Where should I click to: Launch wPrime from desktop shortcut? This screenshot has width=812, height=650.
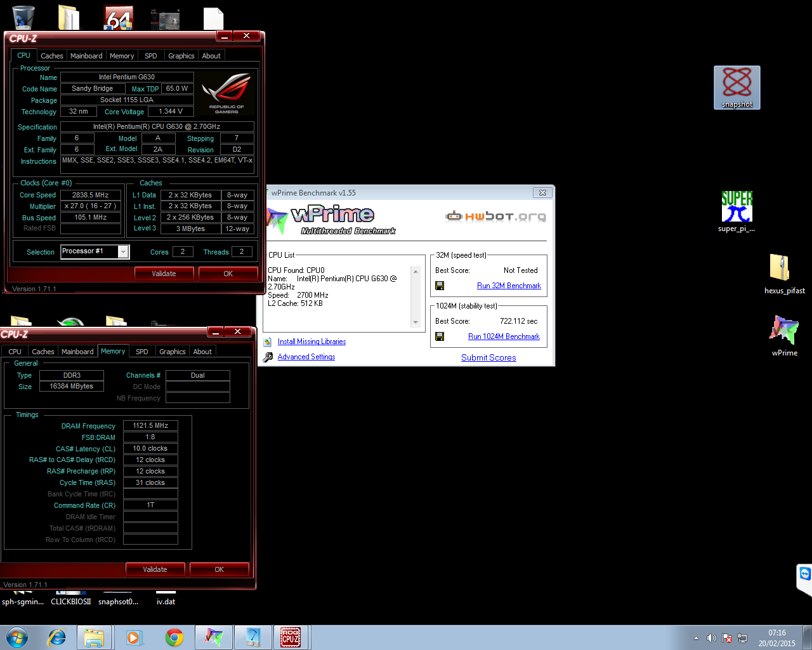pos(785,336)
